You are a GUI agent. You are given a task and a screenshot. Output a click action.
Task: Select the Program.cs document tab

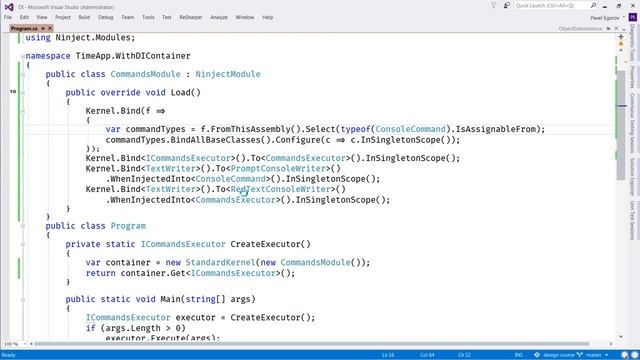coord(24,29)
